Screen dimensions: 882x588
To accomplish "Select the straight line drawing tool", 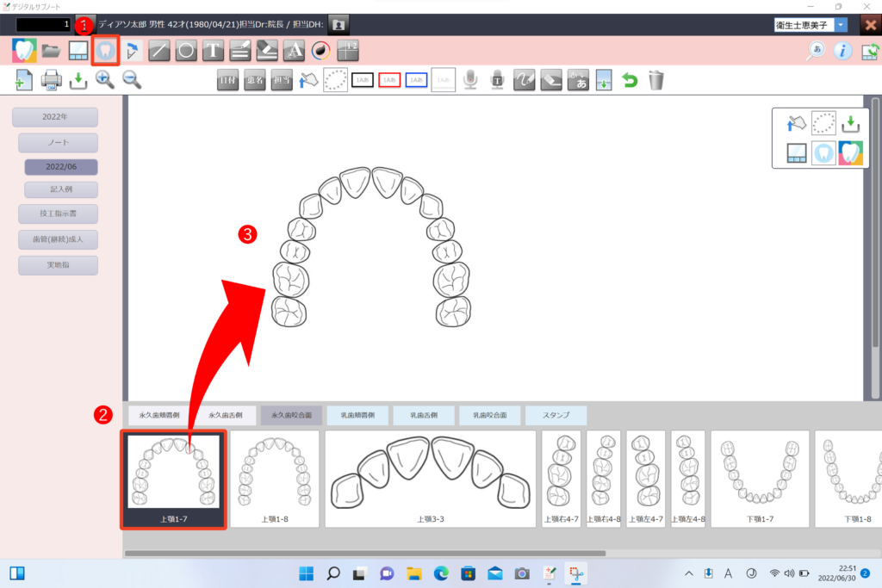I will point(159,50).
